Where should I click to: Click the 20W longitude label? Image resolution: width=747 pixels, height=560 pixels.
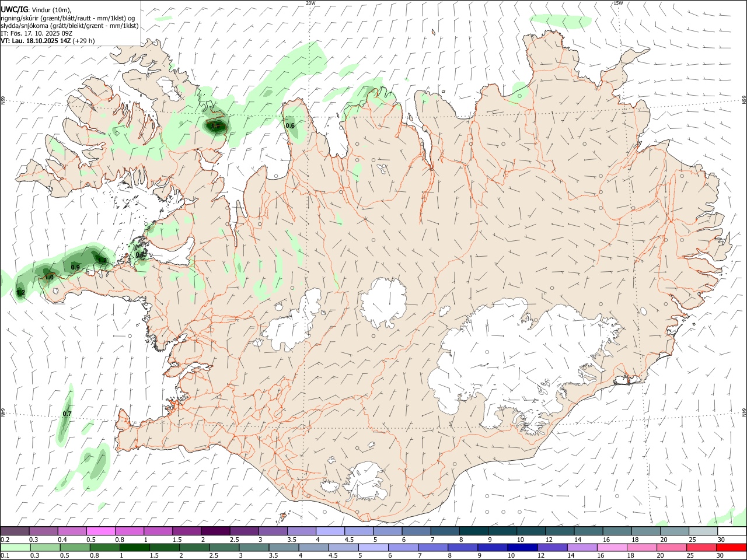point(310,3)
